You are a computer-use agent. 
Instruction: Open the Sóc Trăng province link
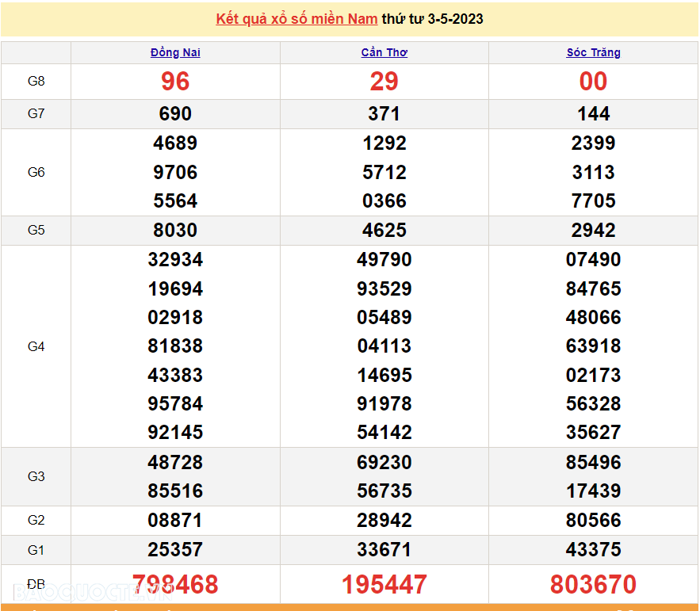point(593,52)
